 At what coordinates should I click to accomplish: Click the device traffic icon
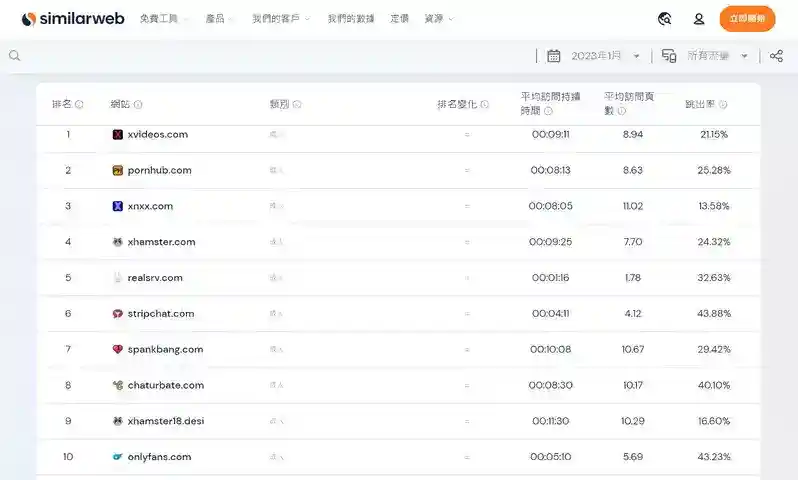pos(669,55)
